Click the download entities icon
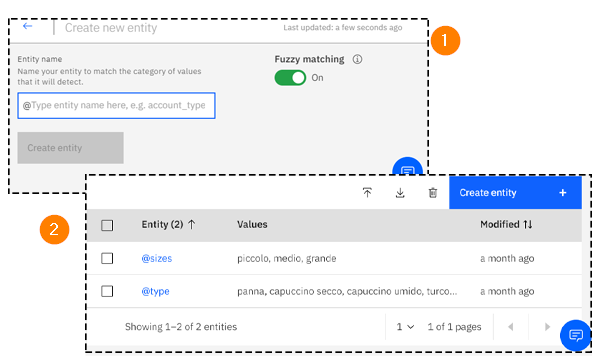The width and height of the screenshot is (600, 364). point(400,193)
